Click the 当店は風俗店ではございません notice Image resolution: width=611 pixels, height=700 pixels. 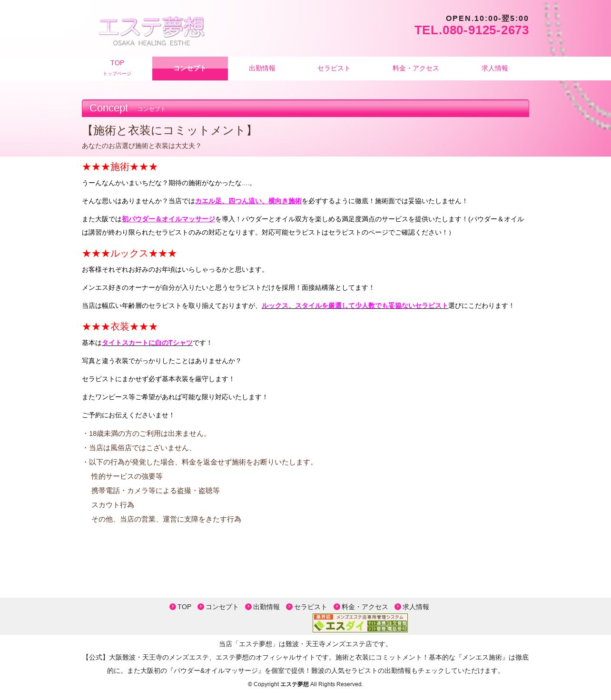(139, 448)
